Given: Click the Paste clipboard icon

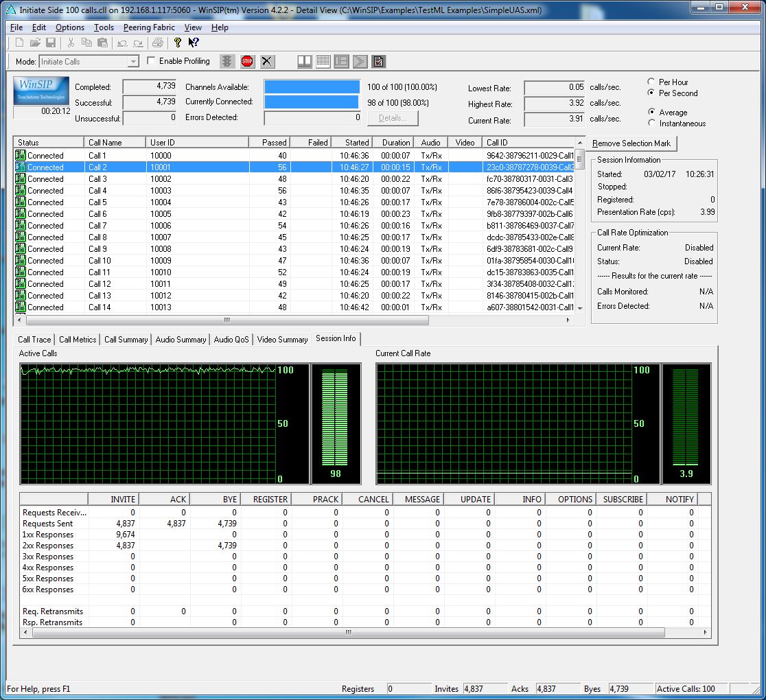Looking at the screenshot, I should pos(102,43).
